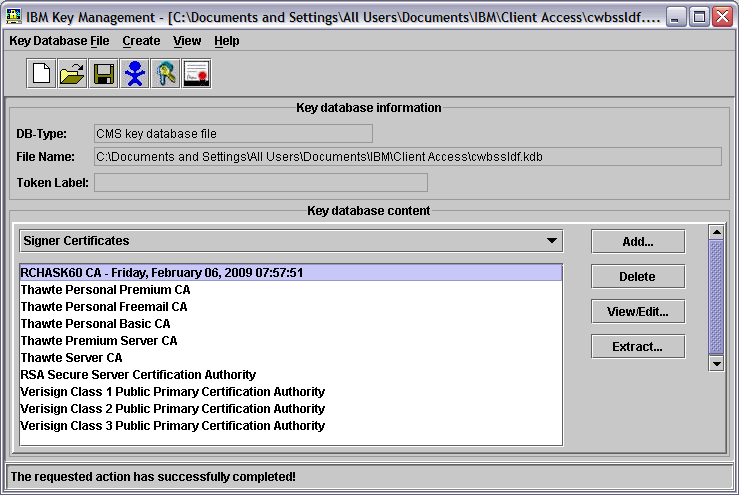Open the Create menu
Viewport: 739px width, 495px height.
coord(141,41)
